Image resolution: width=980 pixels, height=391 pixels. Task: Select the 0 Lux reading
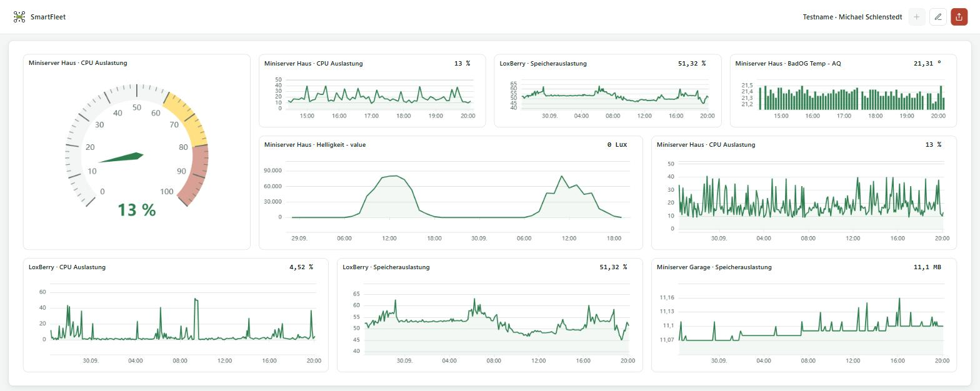tap(617, 145)
